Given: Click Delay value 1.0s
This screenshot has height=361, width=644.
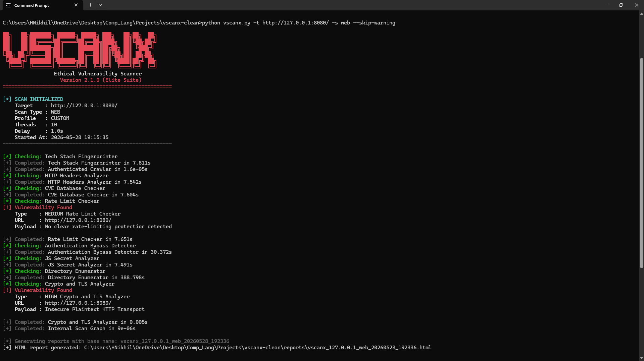Looking at the screenshot, I should click(57, 131).
